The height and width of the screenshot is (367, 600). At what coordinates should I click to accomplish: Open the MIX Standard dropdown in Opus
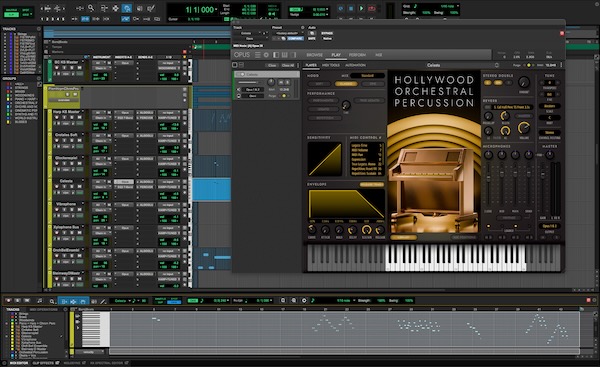pyautogui.click(x=367, y=75)
